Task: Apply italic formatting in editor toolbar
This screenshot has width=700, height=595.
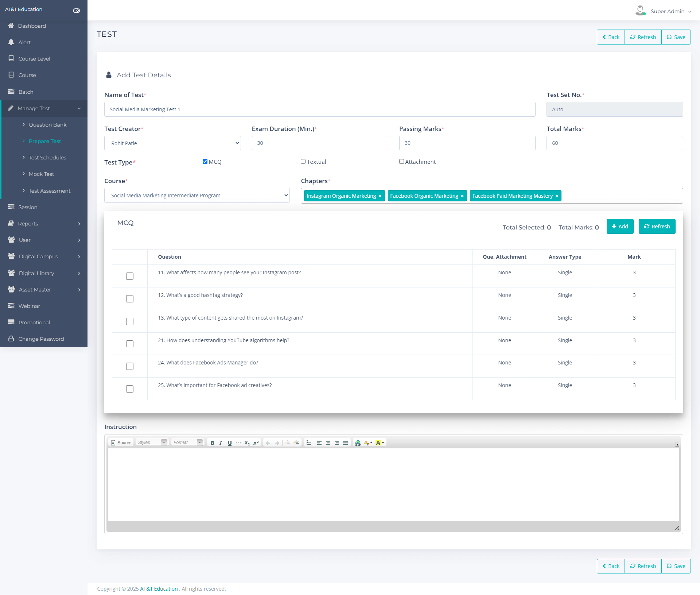Action: (221, 443)
